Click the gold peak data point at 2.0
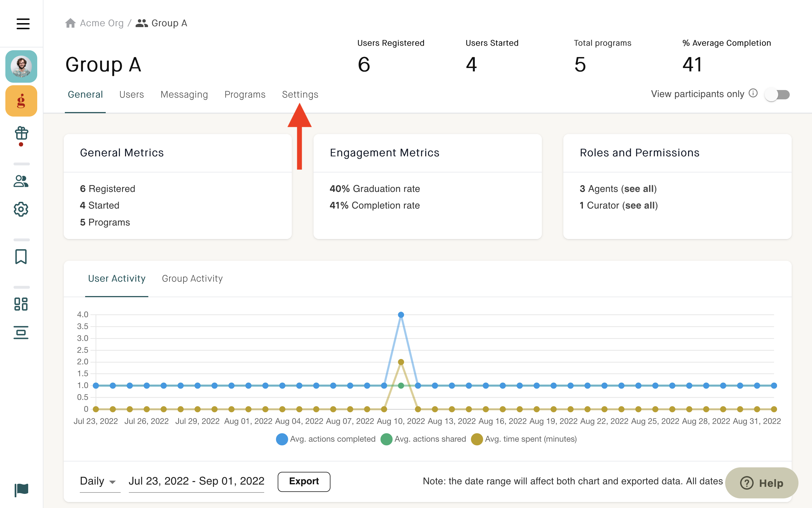Viewport: 812px width, 508px height. pyautogui.click(x=401, y=362)
